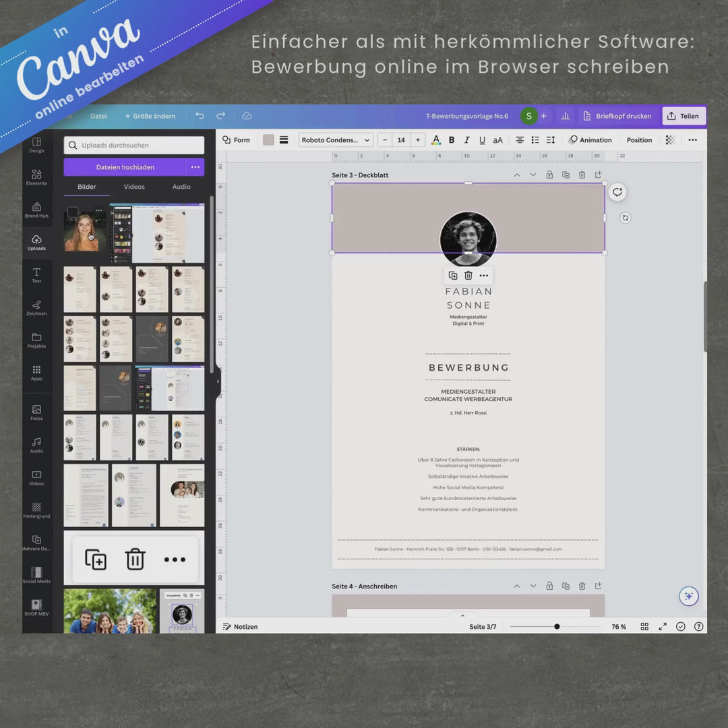Click the border style lines icon
Screen dimensions: 728x728
coord(284,140)
